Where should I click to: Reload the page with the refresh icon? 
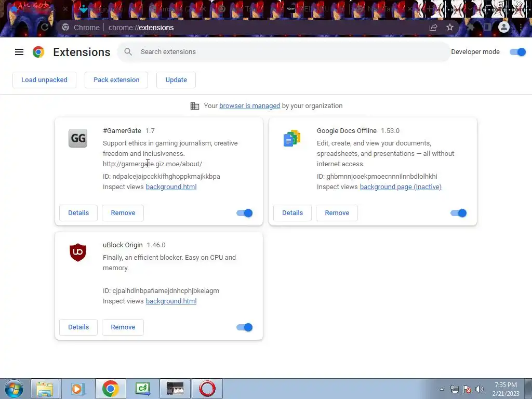[45, 28]
